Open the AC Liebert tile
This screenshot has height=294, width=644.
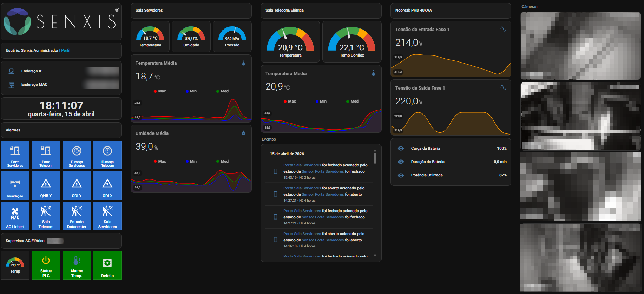[15, 216]
